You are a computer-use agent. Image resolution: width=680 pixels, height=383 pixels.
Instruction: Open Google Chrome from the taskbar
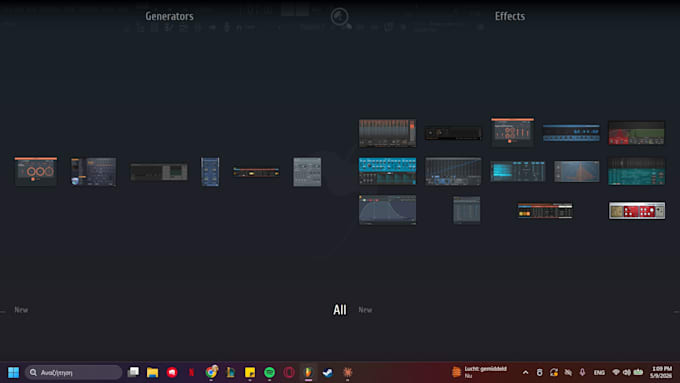(211, 372)
